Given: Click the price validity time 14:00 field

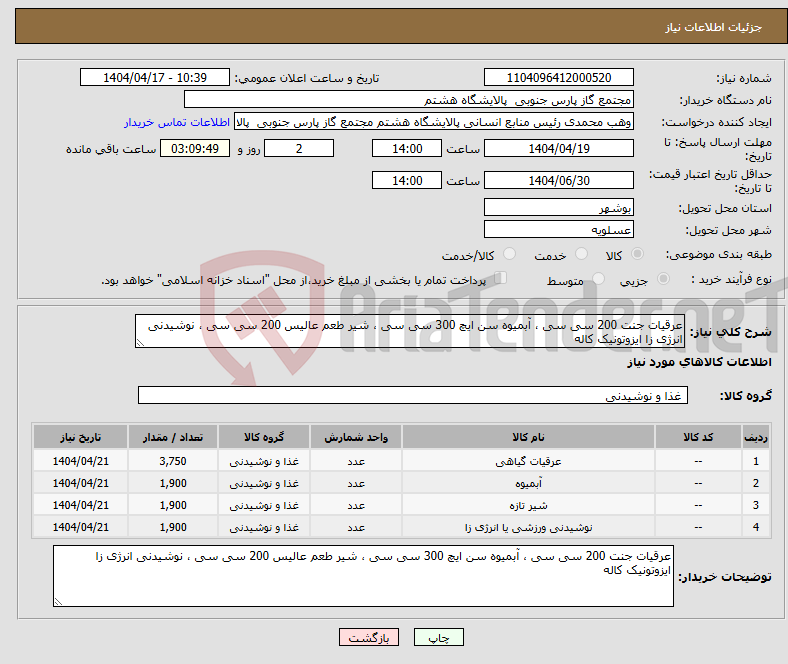Looking at the screenshot, I should pos(407,180).
